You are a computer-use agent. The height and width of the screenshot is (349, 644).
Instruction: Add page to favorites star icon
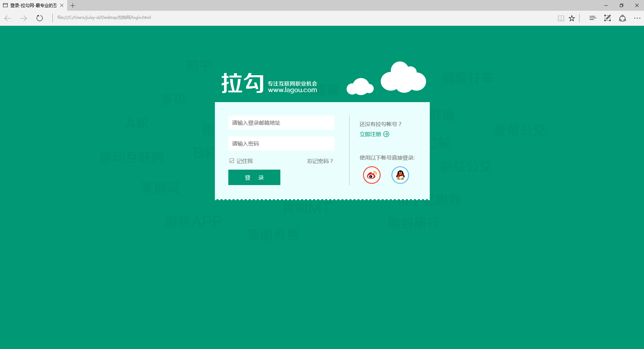click(x=572, y=18)
